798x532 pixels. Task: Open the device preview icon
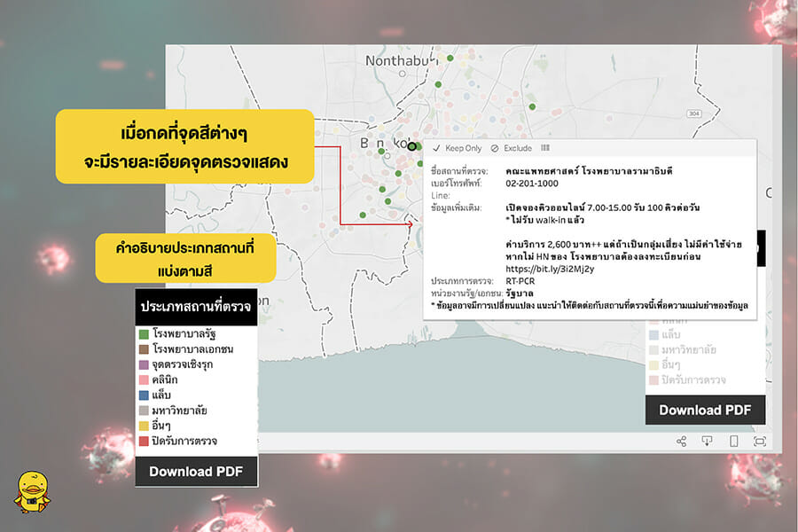733,441
